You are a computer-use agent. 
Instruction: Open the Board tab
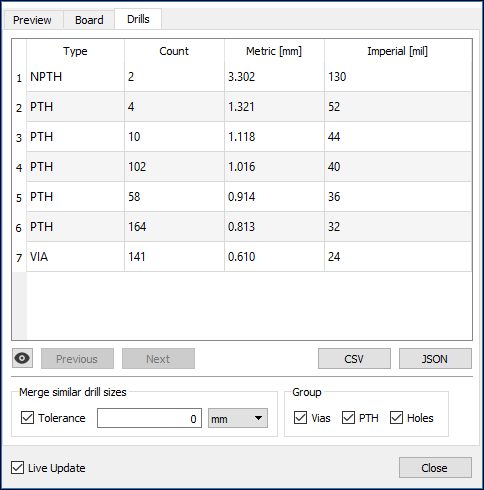89,20
